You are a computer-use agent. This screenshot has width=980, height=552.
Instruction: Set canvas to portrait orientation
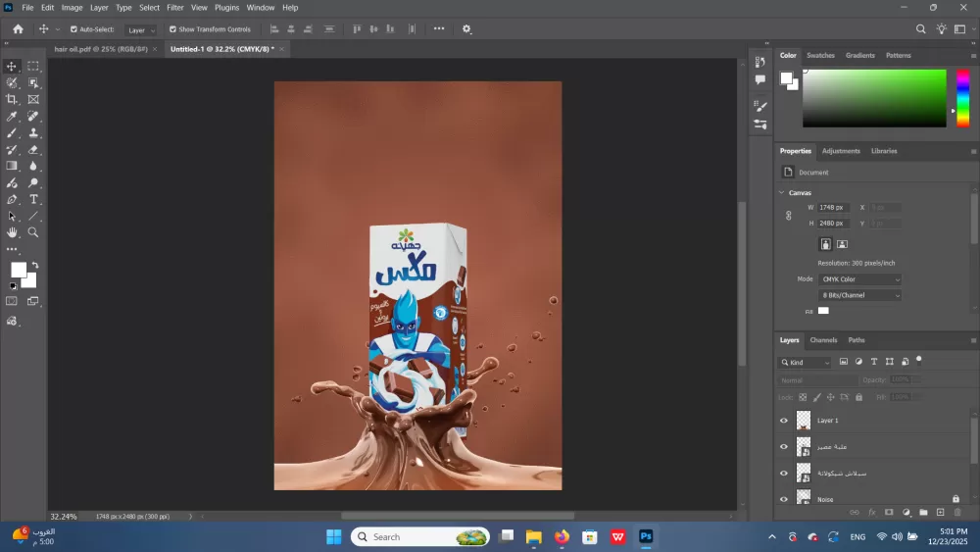825,244
